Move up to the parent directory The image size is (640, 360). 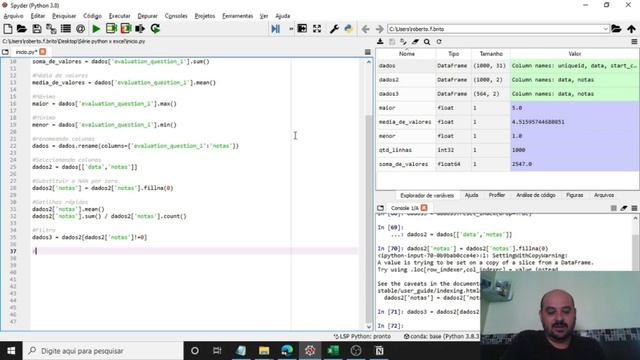pyautogui.click(x=631, y=29)
